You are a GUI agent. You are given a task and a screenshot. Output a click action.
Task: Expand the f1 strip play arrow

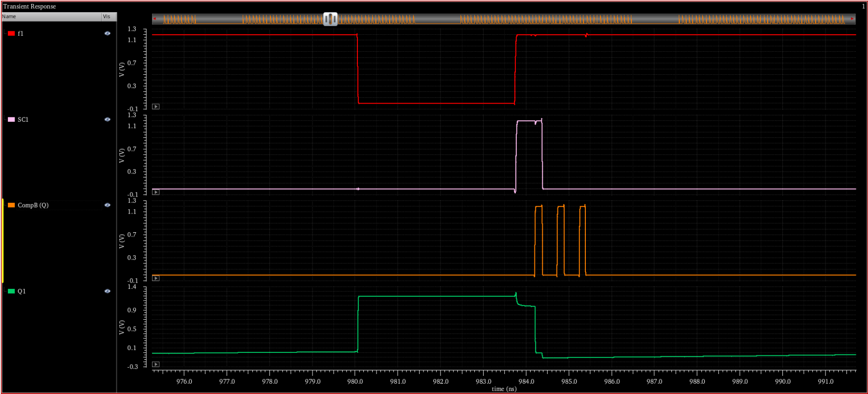(156, 107)
